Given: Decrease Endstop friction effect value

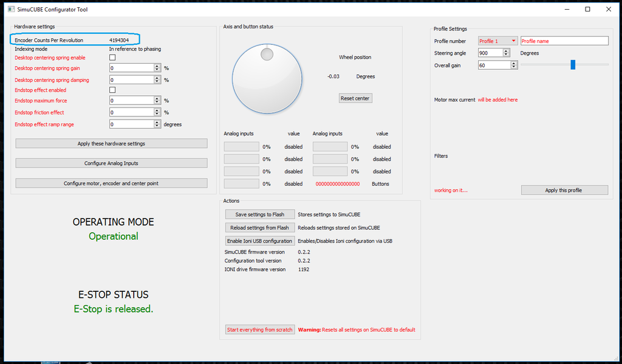Looking at the screenshot, I should 157,114.
